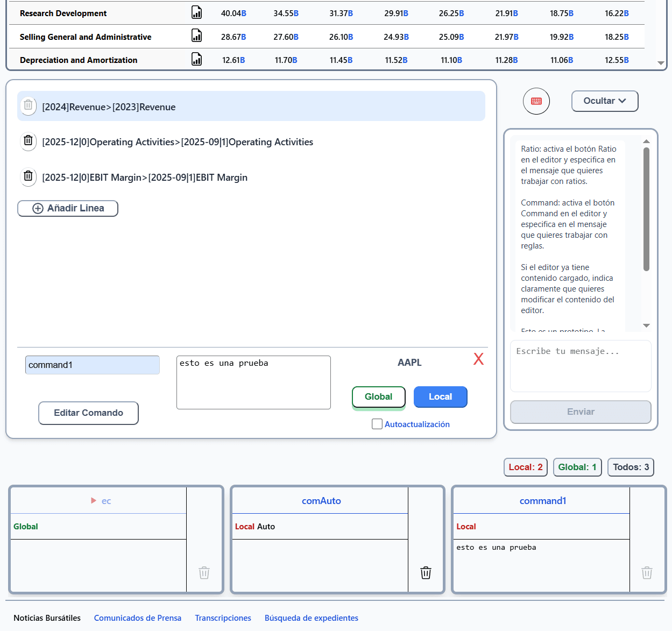This screenshot has width=672, height=631.
Task: Switch to the Transcripciones tab
Action: click(x=223, y=618)
